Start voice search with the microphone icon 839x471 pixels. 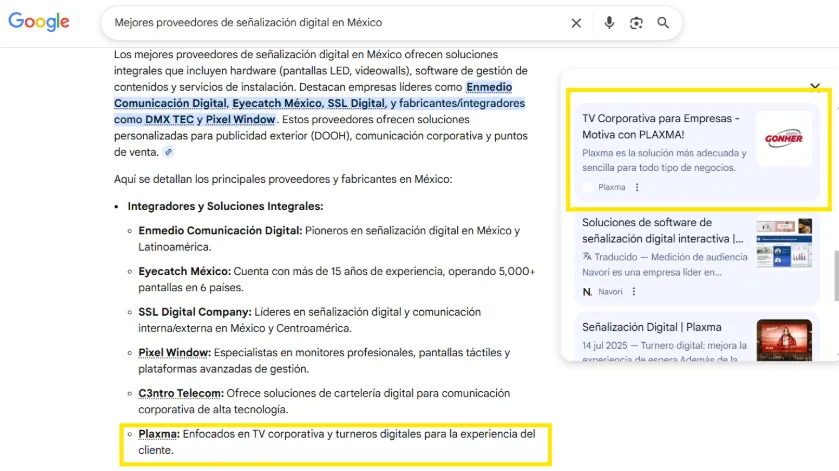pyautogui.click(x=609, y=22)
